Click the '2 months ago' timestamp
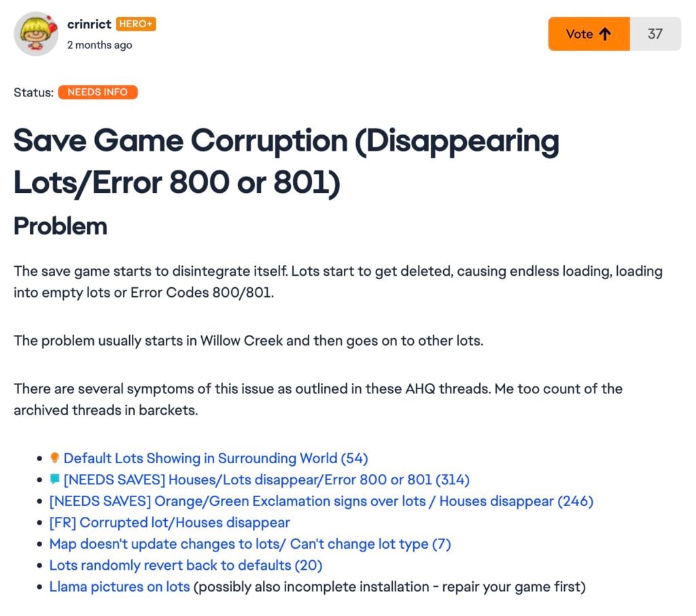 click(99, 46)
